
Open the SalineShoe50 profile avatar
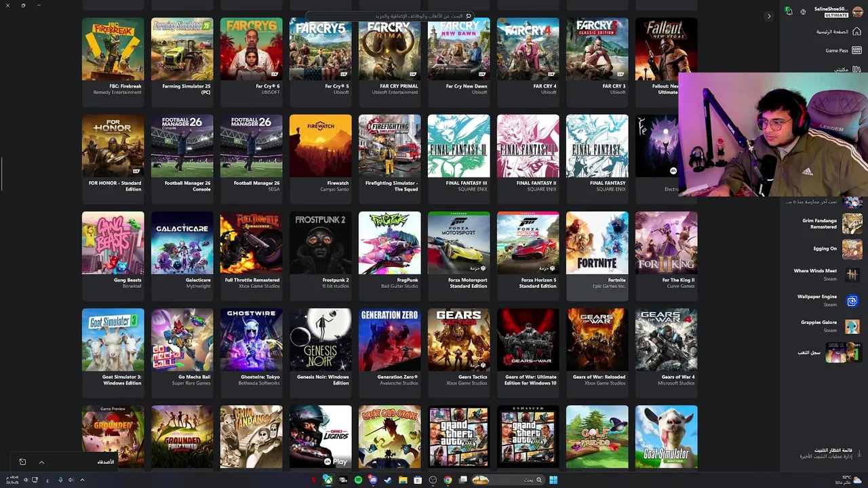coord(858,12)
